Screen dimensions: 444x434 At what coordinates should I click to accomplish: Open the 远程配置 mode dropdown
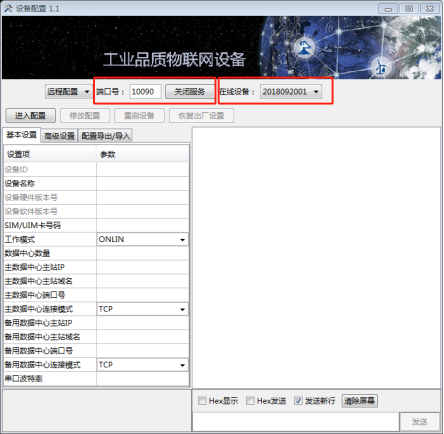(x=68, y=91)
